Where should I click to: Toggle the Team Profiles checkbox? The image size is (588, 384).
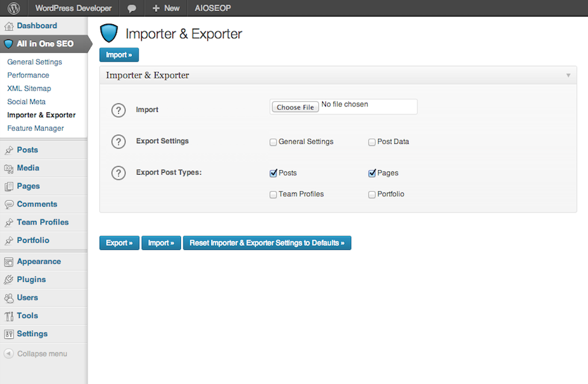(273, 194)
